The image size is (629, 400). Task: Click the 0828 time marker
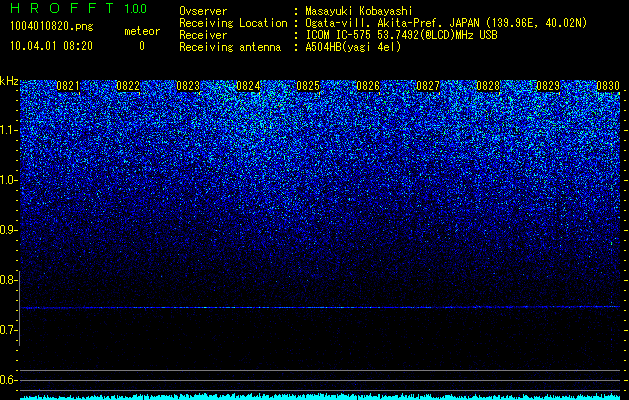pyautogui.click(x=488, y=86)
